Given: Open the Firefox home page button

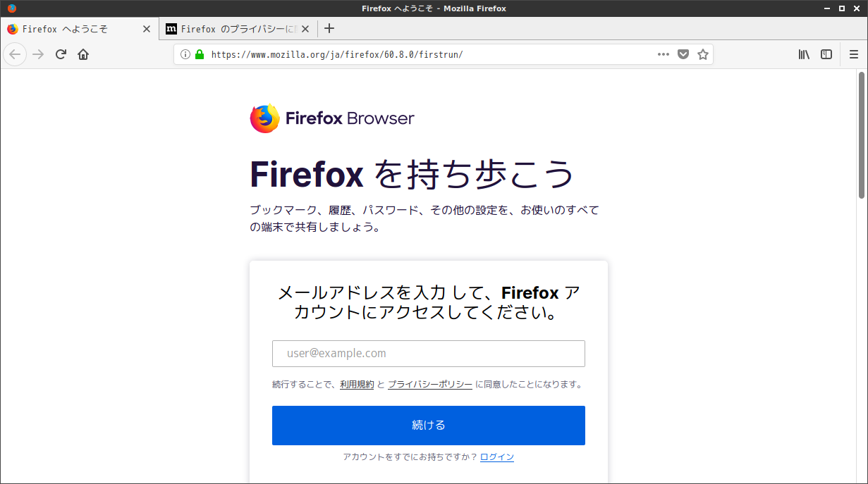Looking at the screenshot, I should pos(83,54).
